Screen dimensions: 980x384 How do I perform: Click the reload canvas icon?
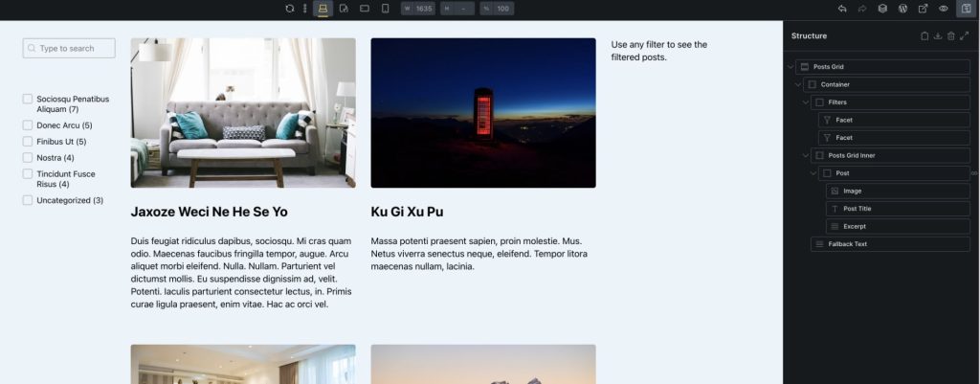289,9
